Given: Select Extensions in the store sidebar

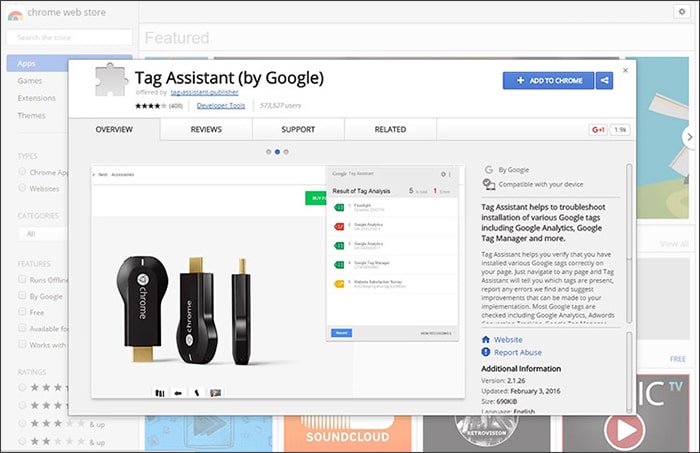Looking at the screenshot, I should 37,98.
